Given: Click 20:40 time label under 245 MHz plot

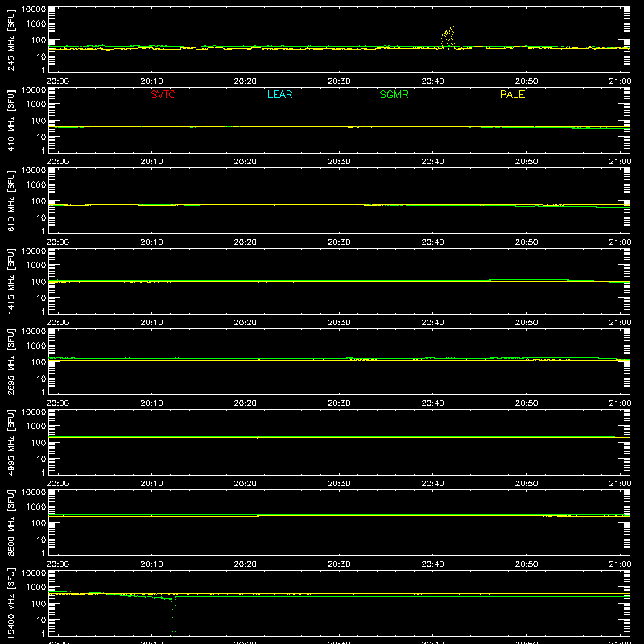Looking at the screenshot, I should [432, 81].
